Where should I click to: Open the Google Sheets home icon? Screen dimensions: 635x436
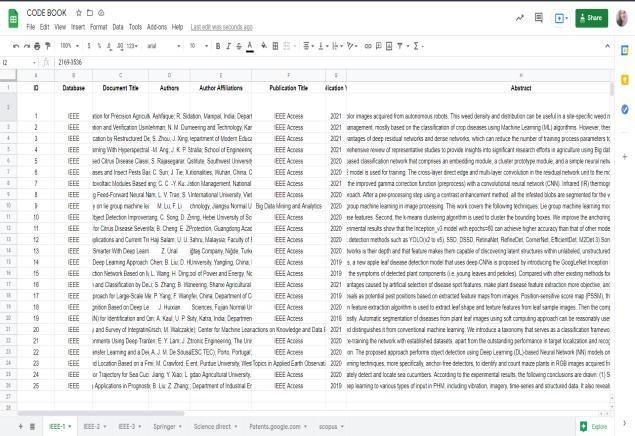(13, 18)
